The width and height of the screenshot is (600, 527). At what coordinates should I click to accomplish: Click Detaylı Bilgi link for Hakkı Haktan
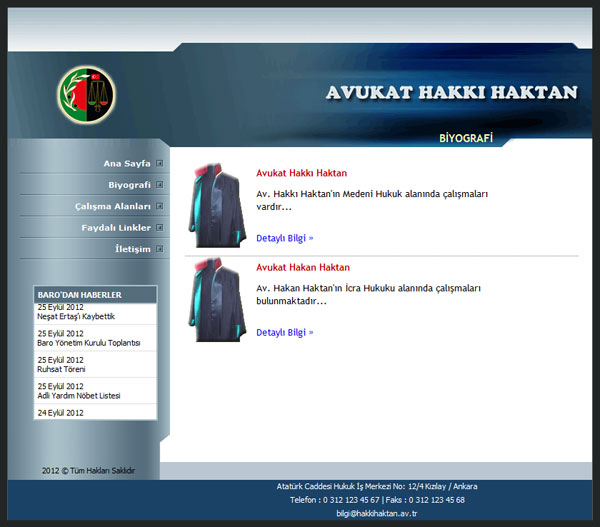[285, 238]
